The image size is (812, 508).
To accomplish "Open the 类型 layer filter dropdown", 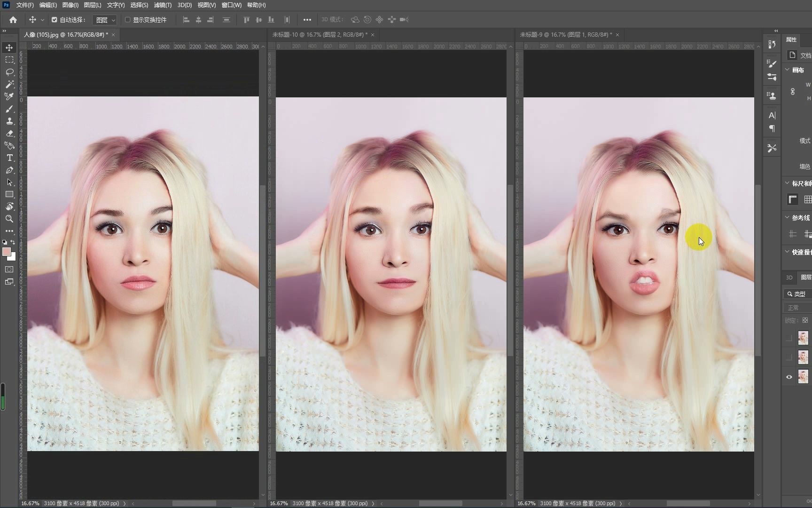I will coord(798,294).
